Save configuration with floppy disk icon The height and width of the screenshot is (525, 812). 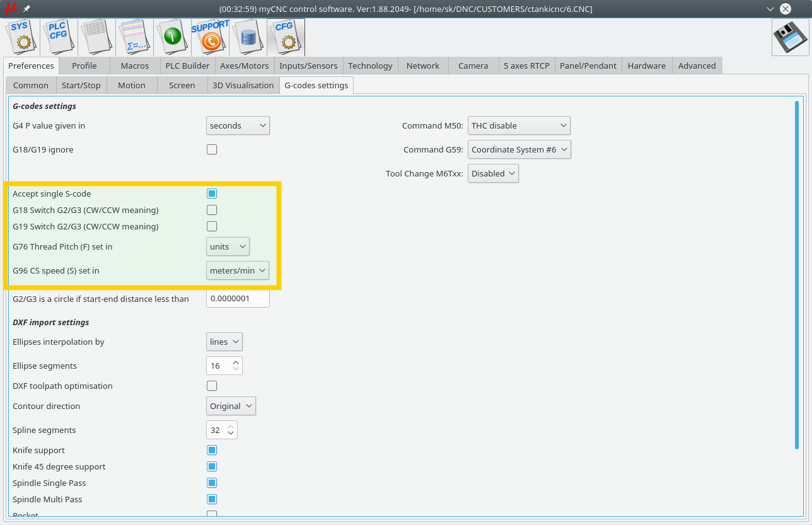[x=790, y=38]
